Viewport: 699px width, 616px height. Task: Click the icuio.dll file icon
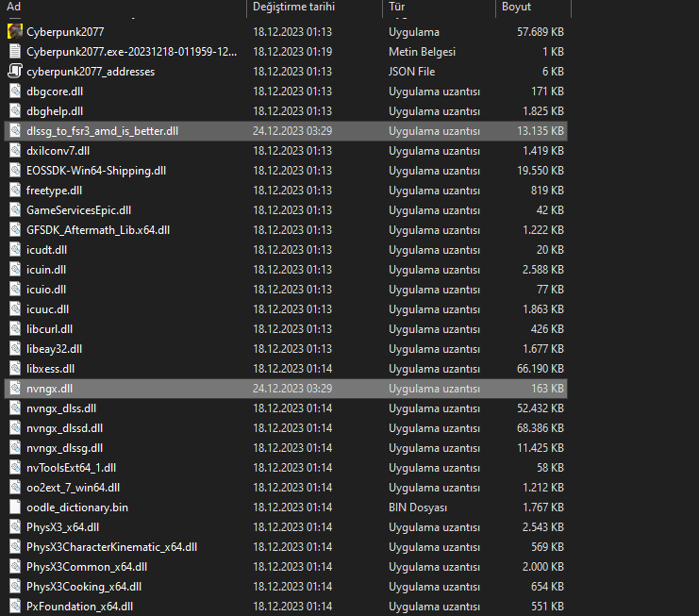pyautogui.click(x=15, y=290)
